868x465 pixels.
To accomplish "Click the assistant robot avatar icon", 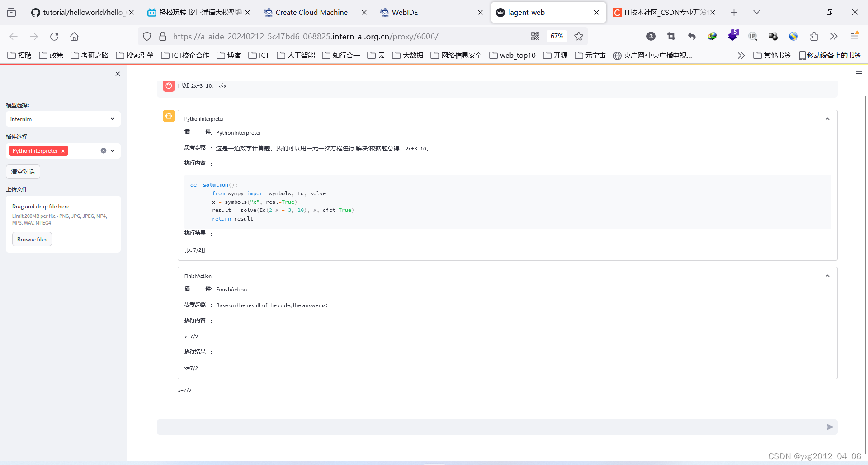I will coord(169,116).
